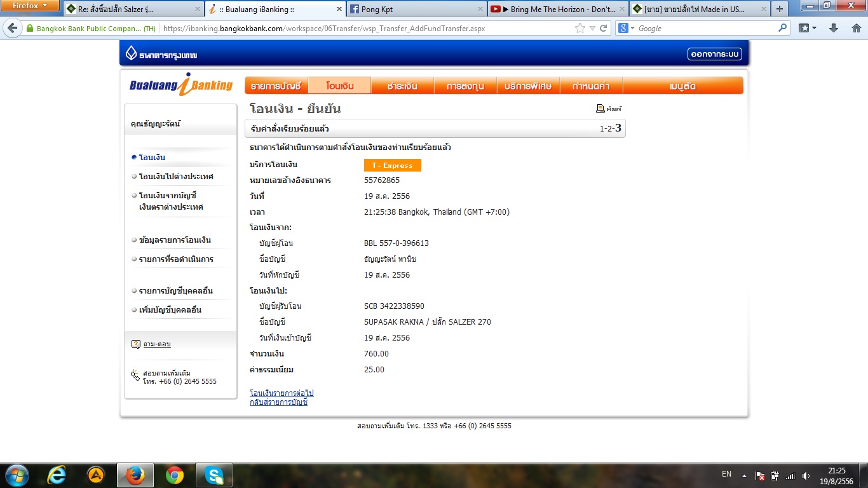The image size is (868, 488).
Task: Open the บริการพิเศษ menu
Action: 528,86
